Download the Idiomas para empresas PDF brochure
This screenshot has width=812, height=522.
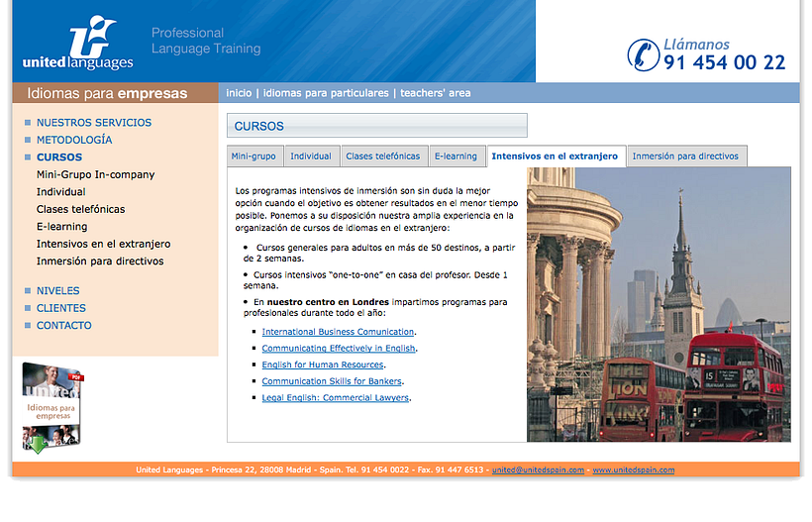tap(52, 408)
